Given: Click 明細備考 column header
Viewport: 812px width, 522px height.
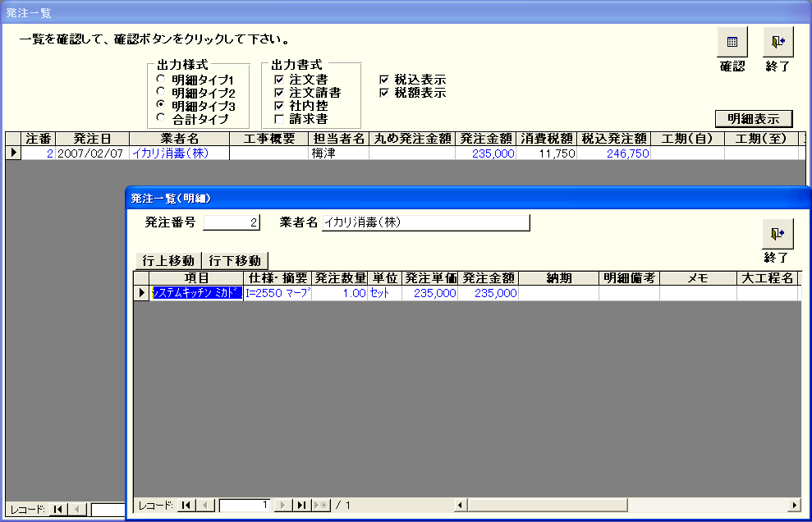Looking at the screenshot, I should point(629,278).
